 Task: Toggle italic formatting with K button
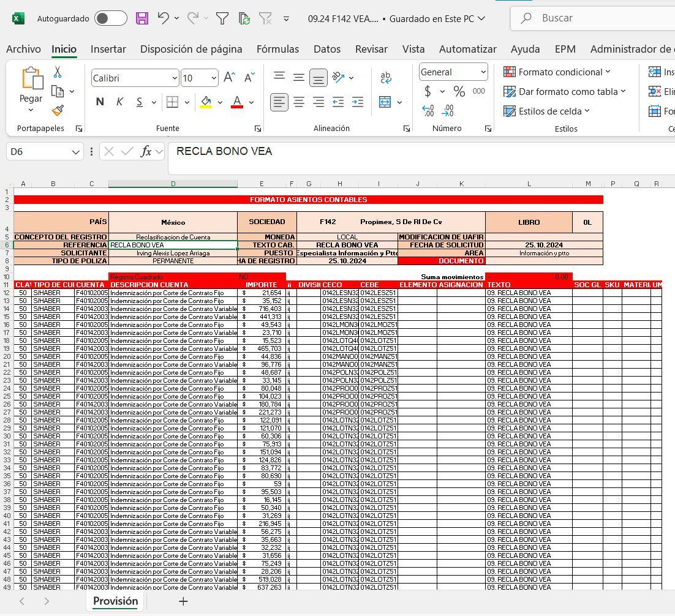pos(119,102)
